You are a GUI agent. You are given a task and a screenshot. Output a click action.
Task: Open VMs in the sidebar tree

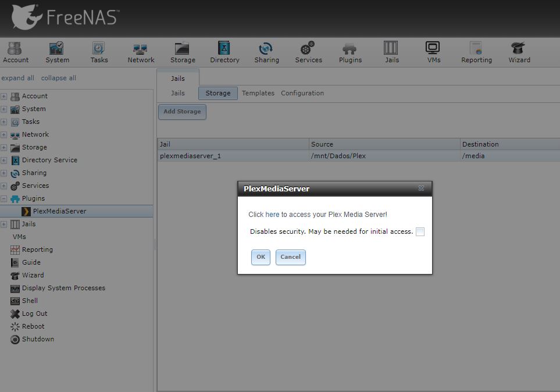19,237
